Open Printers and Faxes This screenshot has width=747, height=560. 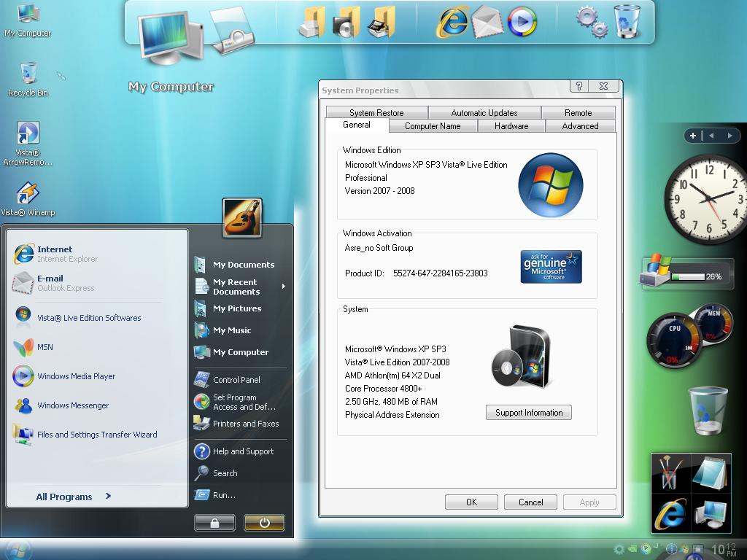pyautogui.click(x=236, y=424)
